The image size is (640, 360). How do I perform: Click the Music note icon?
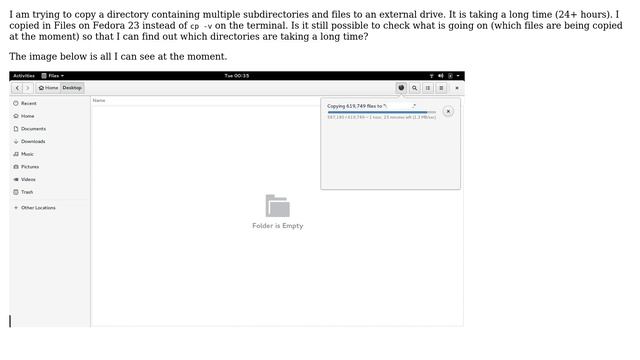pyautogui.click(x=16, y=154)
